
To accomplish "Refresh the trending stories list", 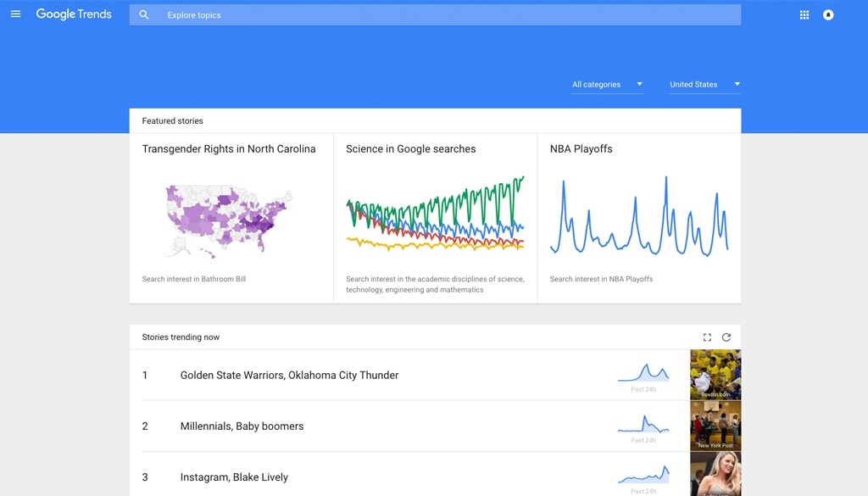I will [x=726, y=337].
